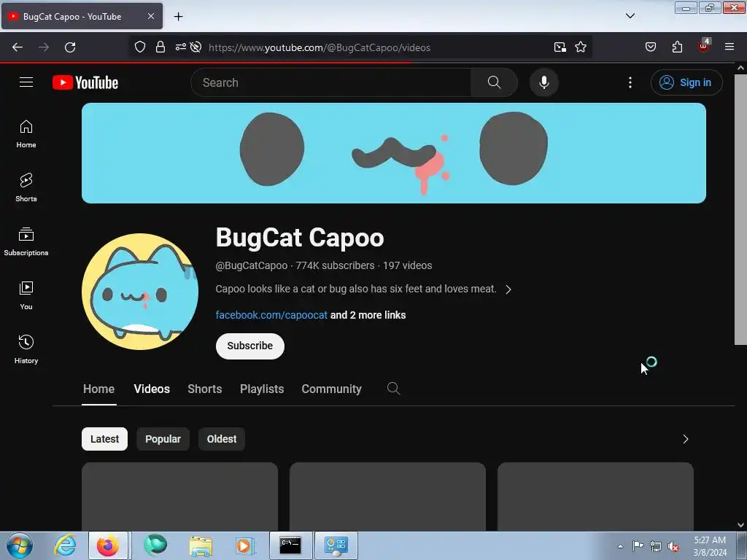Click the search magnifier button
The height and width of the screenshot is (560, 747).
(494, 82)
